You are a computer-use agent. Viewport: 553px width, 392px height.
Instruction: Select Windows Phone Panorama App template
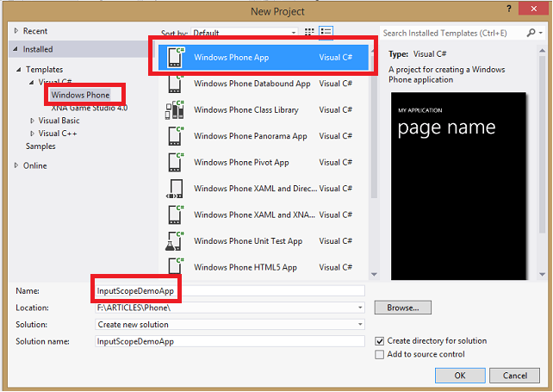(x=263, y=136)
